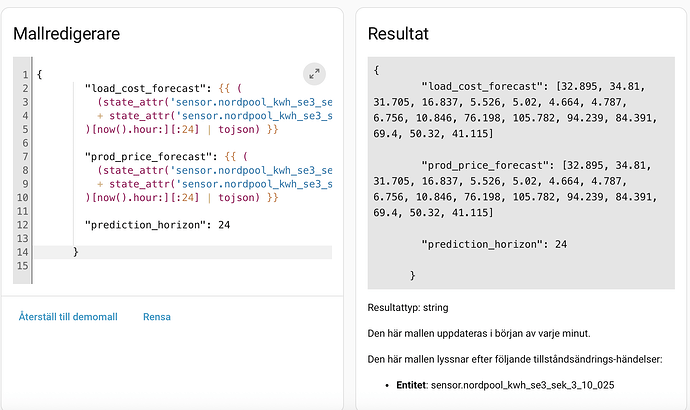Clear the template with Rensa
Viewport: 690px width, 410px height.
pyautogui.click(x=157, y=317)
